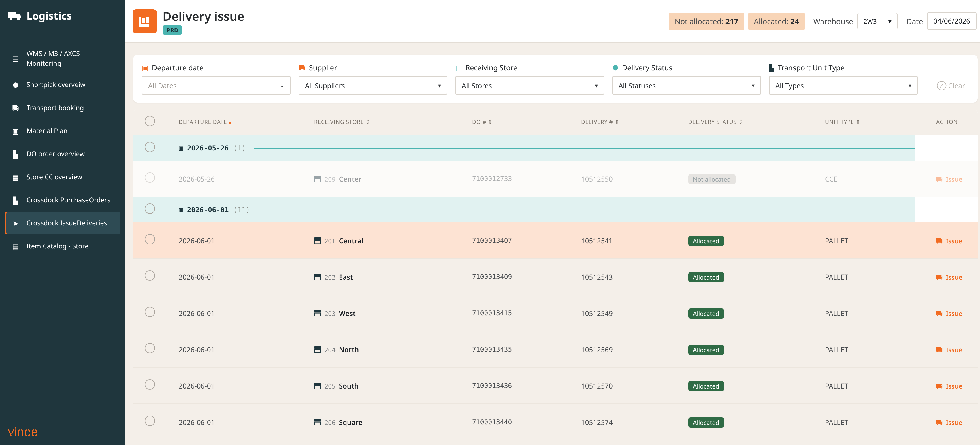Go to Transport booking menu item
This screenshot has width=980, height=445.
(x=62, y=108)
